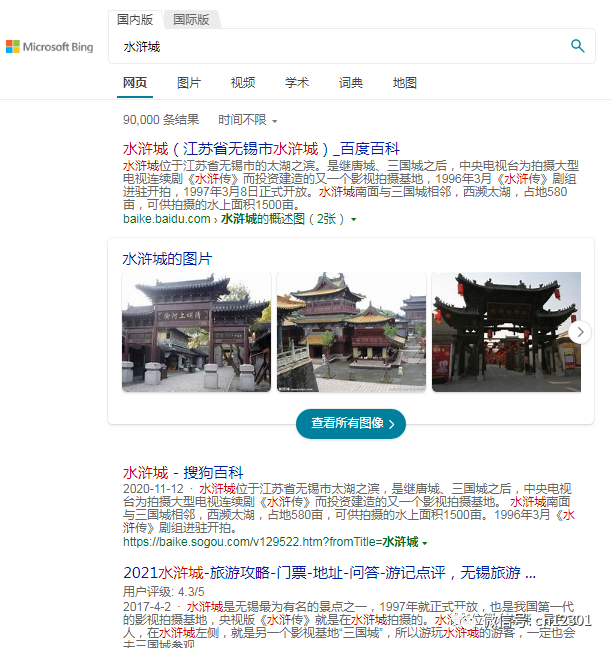This screenshot has width=611, height=648.
Task: Open the 2021水浒城-旅游攻略 result link
Action: pos(329,573)
